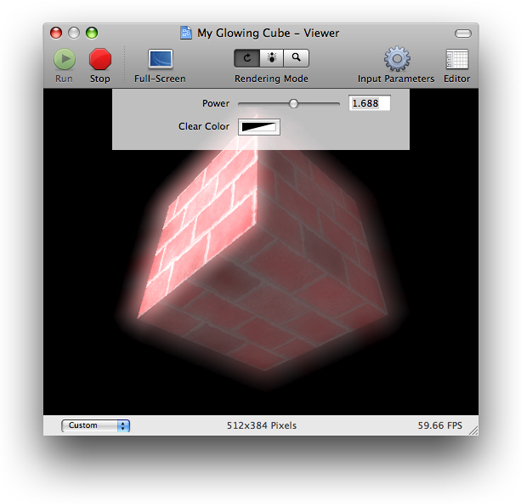
Task: Click the window resize grip corner
Action: (473, 430)
